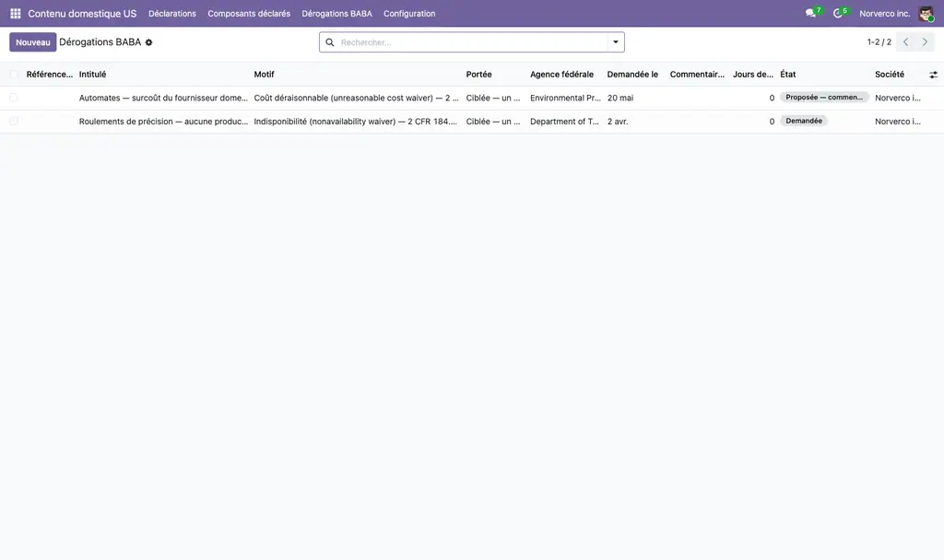Click the magnifier search icon
Image resolution: width=944 pixels, height=560 pixels.
click(330, 42)
